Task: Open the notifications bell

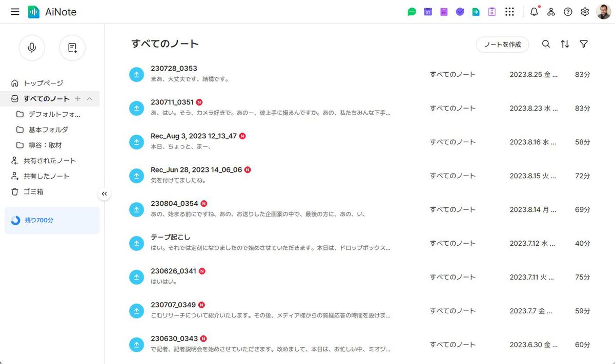Action: click(534, 12)
